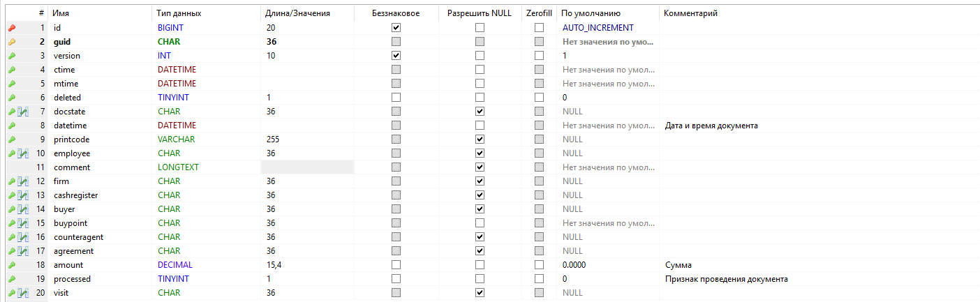Click the foreign key icon beside agreement
This screenshot has width=980, height=302.
point(23,251)
